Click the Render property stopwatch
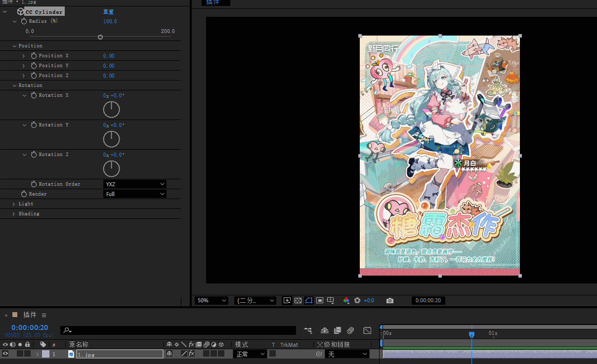Image resolution: width=597 pixels, height=364 pixels. (24, 194)
